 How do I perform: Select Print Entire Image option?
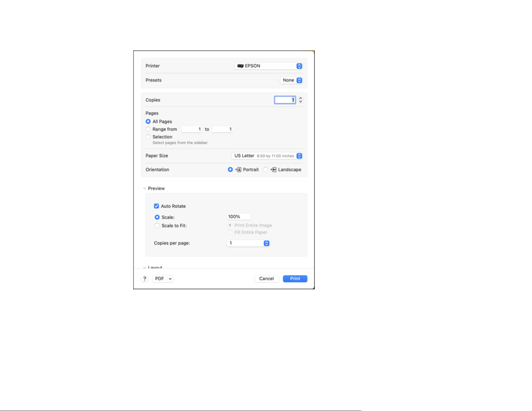[230, 225]
